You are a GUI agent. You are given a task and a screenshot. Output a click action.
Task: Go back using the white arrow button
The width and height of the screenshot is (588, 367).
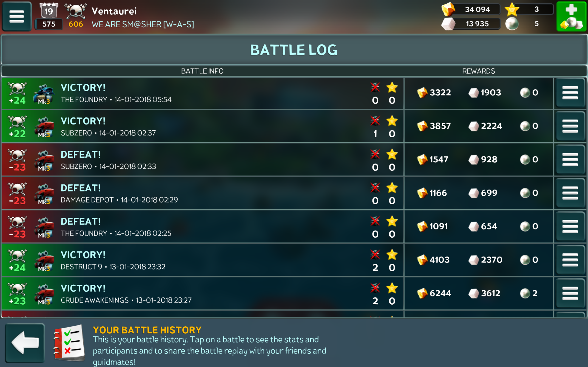coord(25,343)
